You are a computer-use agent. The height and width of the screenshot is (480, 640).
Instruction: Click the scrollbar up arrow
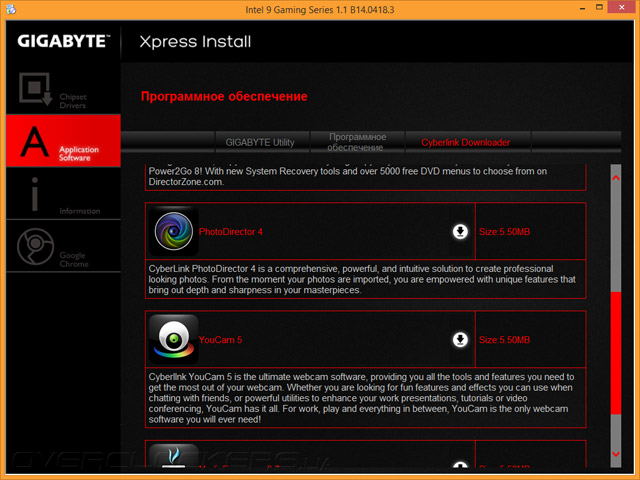pos(616,178)
